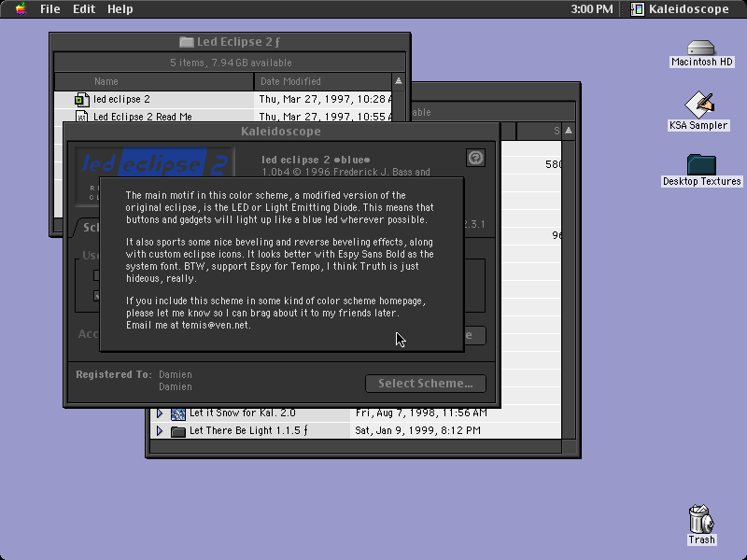Select the Desktop Textures folder icon
The width and height of the screenshot is (747, 560).
tap(701, 164)
